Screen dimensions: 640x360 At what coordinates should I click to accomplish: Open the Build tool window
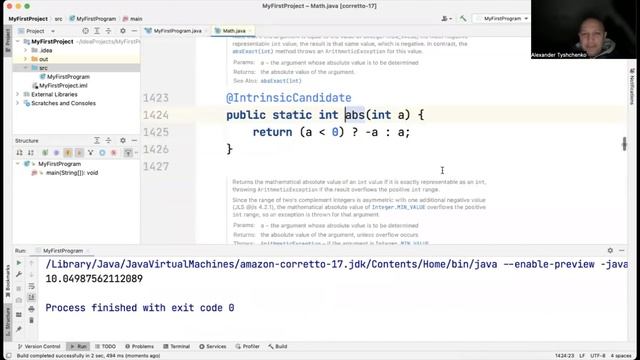(278, 347)
